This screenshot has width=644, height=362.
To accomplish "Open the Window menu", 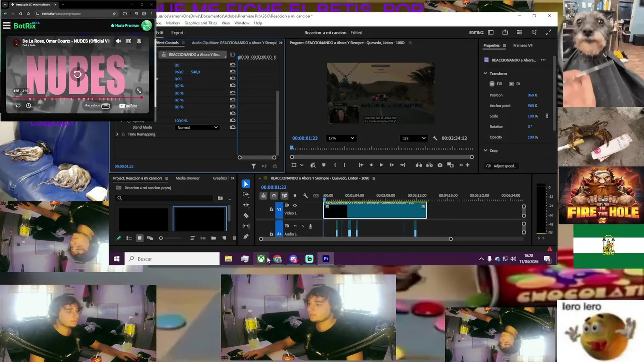I will coord(242,23).
